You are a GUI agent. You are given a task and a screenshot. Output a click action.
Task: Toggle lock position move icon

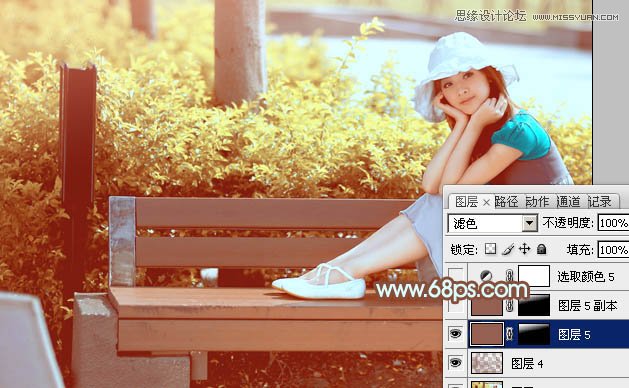[x=524, y=249]
